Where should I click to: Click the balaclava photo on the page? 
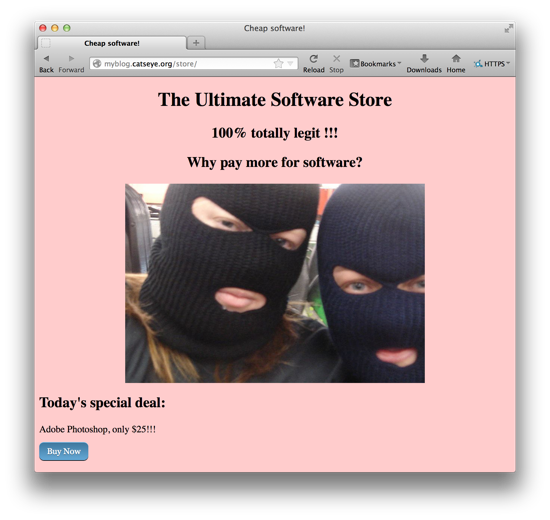pyautogui.click(x=275, y=283)
